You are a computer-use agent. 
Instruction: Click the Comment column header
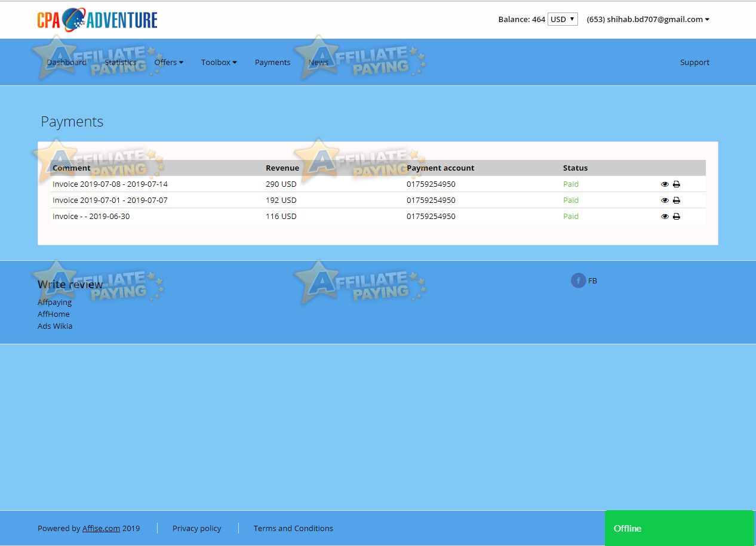(72, 168)
